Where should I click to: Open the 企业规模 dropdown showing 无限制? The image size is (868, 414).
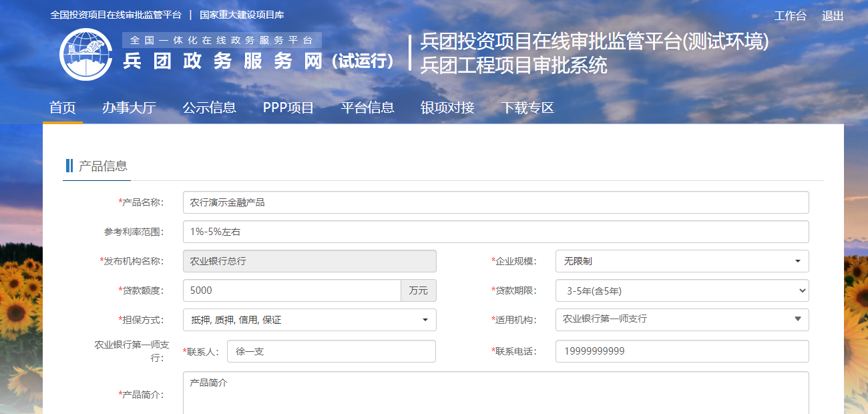tap(682, 261)
